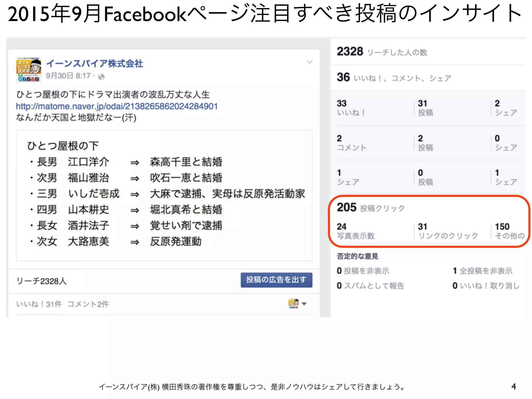Open the matome.naver.jp URL link
The image size is (532, 399).
click(x=117, y=106)
